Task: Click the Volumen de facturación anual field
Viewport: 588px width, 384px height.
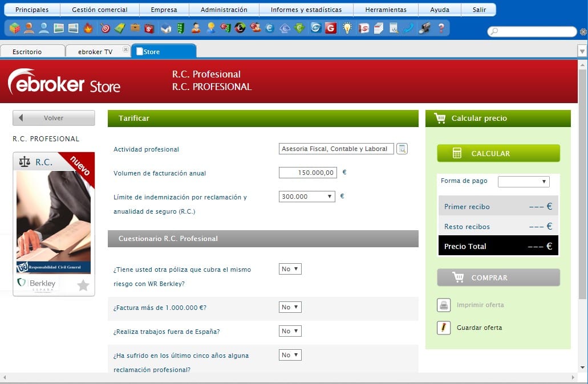Action: click(308, 173)
